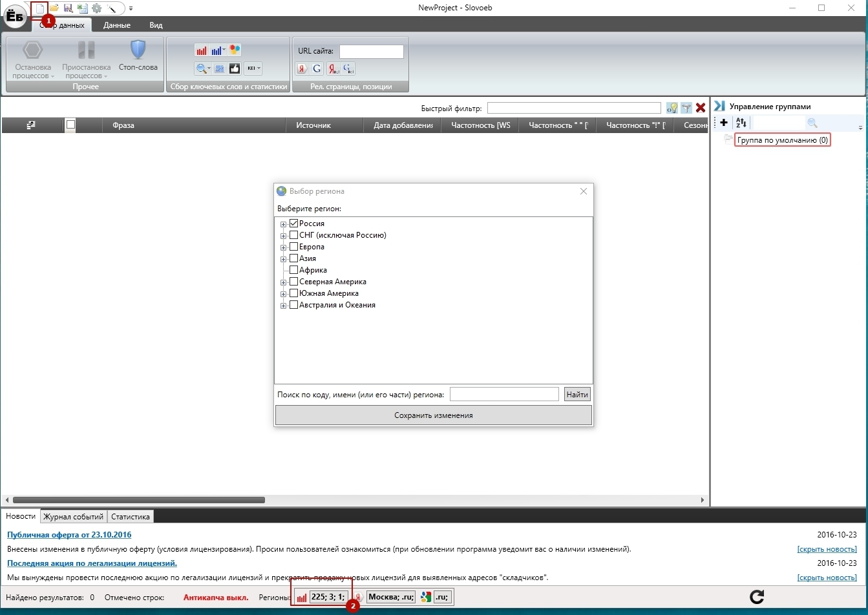The width and height of the screenshot is (868, 615).
Task: Open Последняя акция по легализации лицензий link
Action: click(92, 563)
